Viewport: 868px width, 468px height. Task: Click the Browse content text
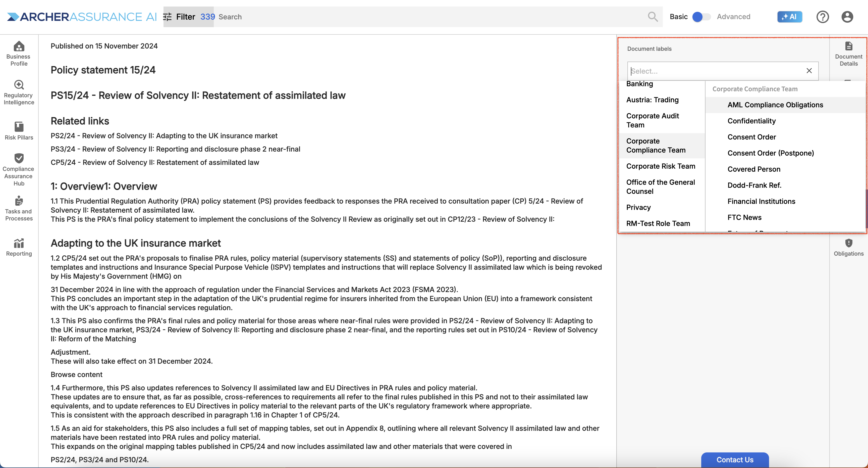pos(77,374)
